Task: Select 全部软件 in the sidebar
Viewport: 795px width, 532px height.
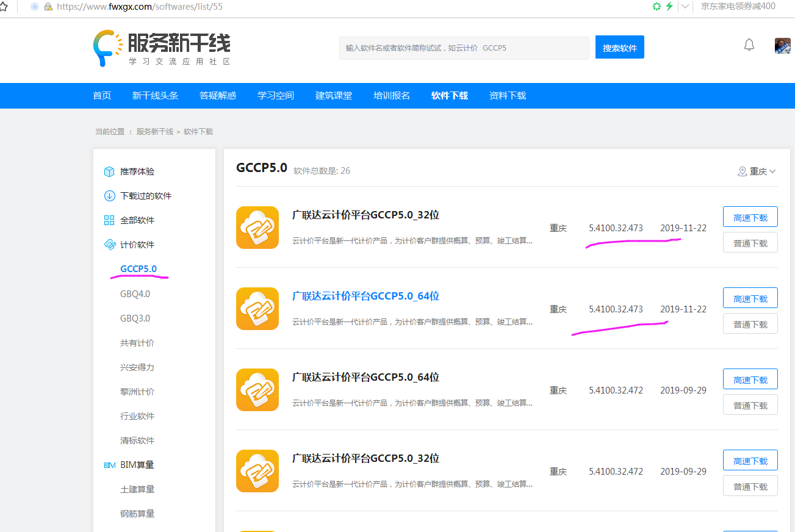Action: [x=137, y=220]
